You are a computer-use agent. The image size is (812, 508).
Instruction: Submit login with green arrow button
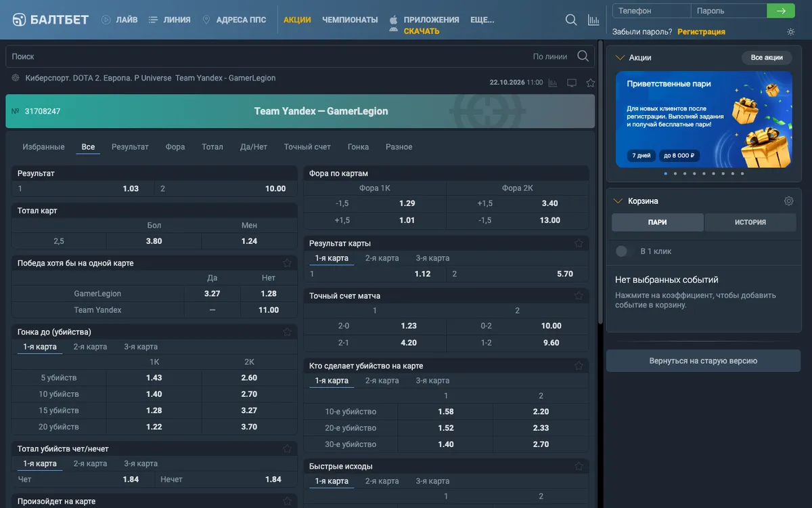[x=781, y=11]
